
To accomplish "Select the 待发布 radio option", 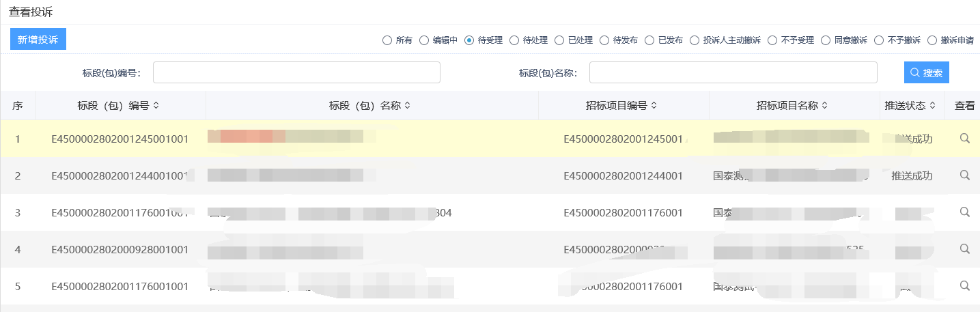I will click(604, 40).
